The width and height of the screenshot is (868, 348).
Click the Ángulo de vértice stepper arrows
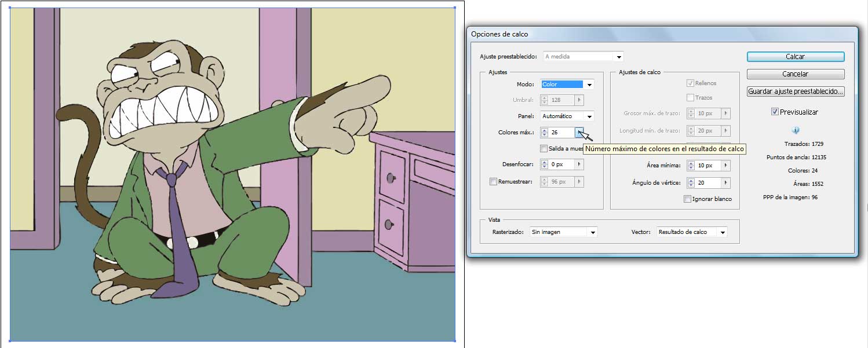coord(691,183)
